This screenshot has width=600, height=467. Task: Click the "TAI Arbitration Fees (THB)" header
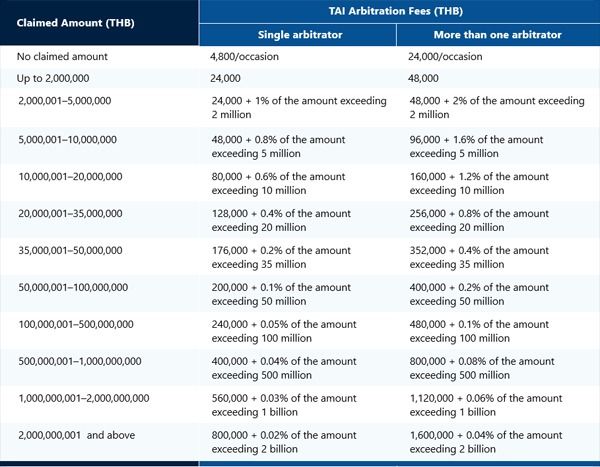[398, 11]
